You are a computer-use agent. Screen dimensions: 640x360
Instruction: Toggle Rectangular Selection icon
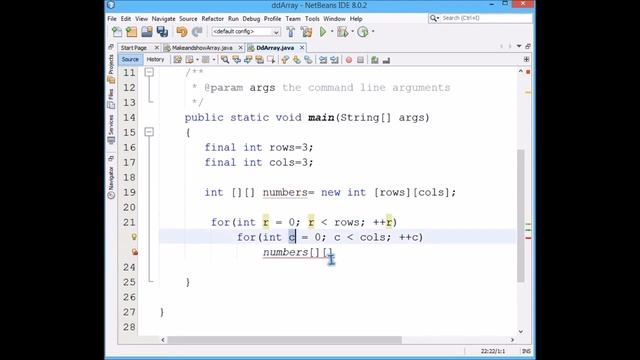point(271,60)
